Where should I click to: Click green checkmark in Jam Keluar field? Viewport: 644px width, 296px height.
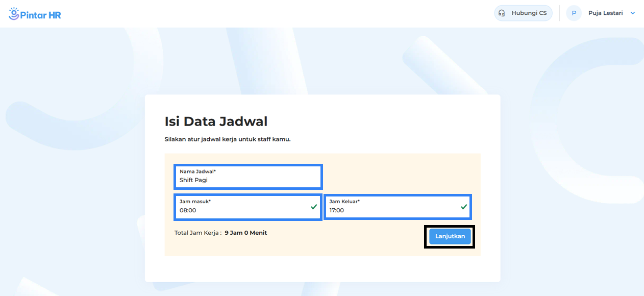[464, 207]
